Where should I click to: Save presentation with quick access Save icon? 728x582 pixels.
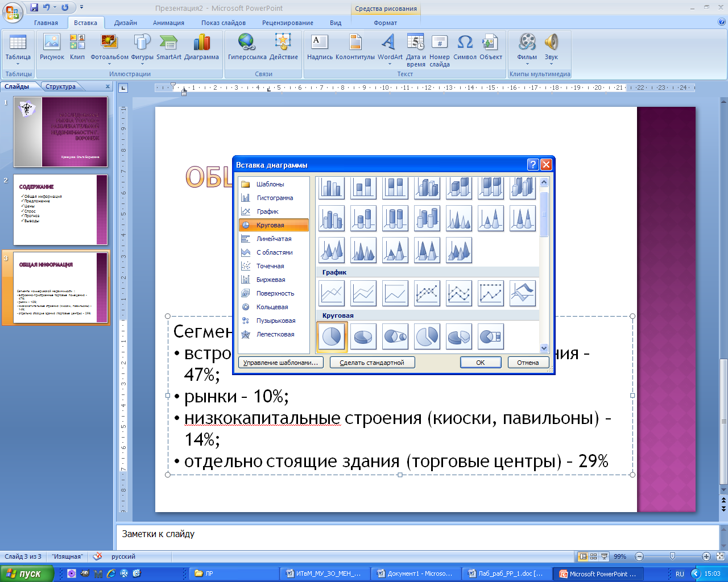[35, 7]
